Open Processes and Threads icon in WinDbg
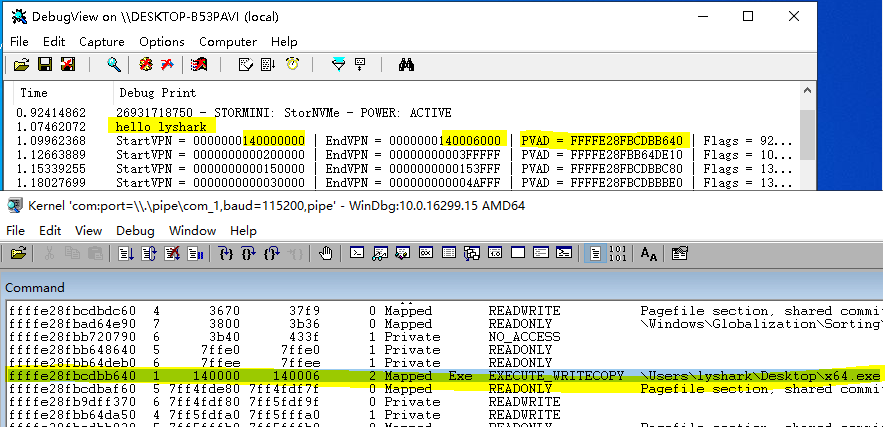885x427 pixels. click(541, 253)
